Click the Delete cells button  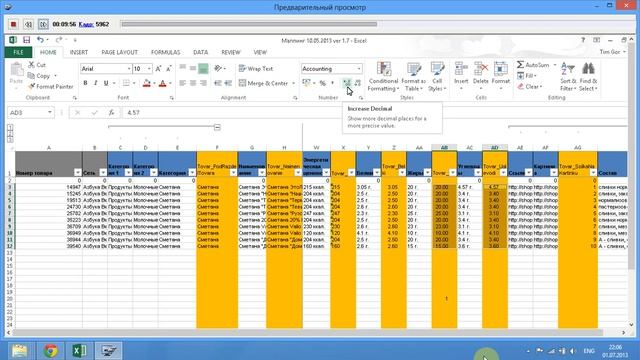point(480,76)
